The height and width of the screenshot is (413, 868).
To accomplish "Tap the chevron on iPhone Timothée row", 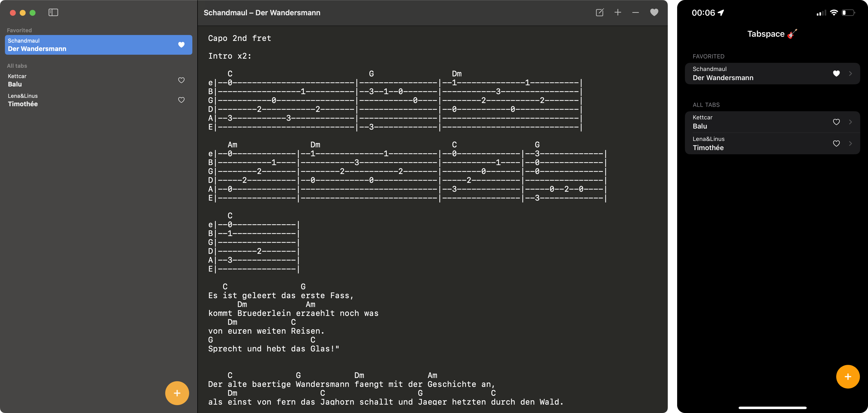I will pyautogui.click(x=850, y=143).
